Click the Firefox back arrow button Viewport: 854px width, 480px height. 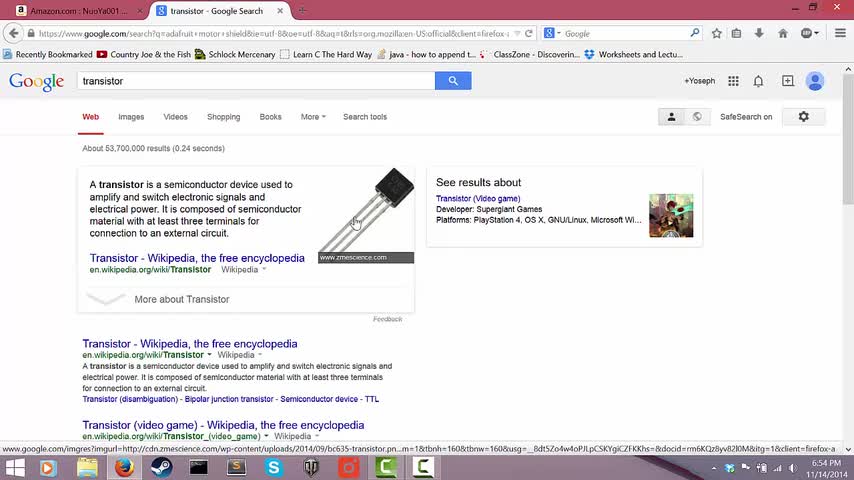[x=13, y=33]
